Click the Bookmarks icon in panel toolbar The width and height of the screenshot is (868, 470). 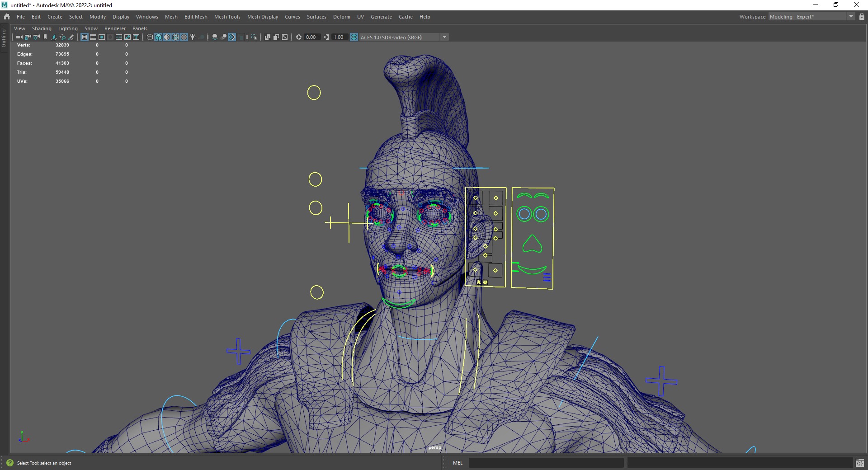point(45,37)
